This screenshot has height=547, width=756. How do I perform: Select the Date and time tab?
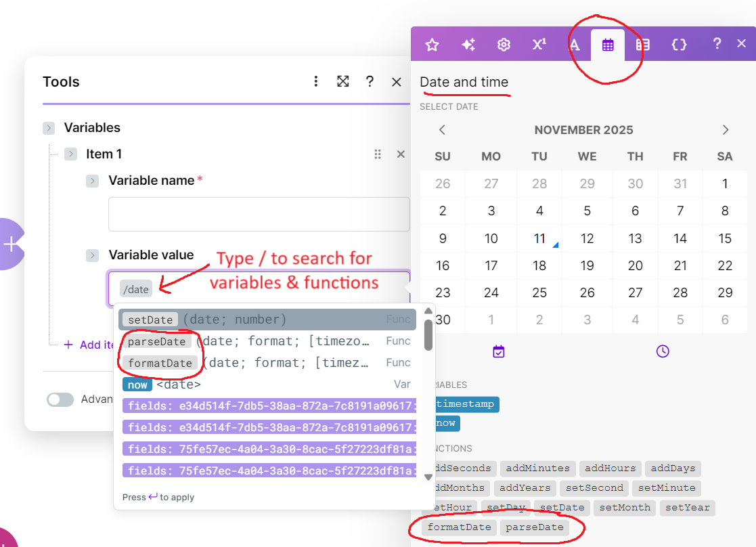pos(608,45)
